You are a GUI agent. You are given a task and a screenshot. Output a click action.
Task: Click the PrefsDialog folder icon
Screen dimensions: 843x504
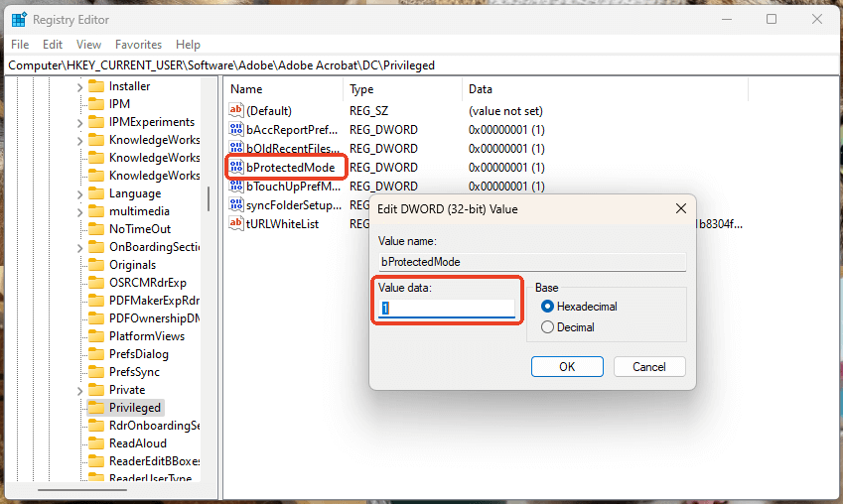click(96, 353)
